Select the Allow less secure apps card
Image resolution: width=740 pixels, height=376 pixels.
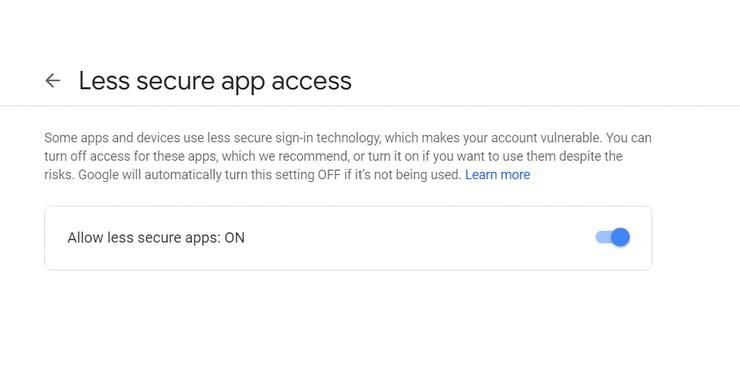(348, 238)
